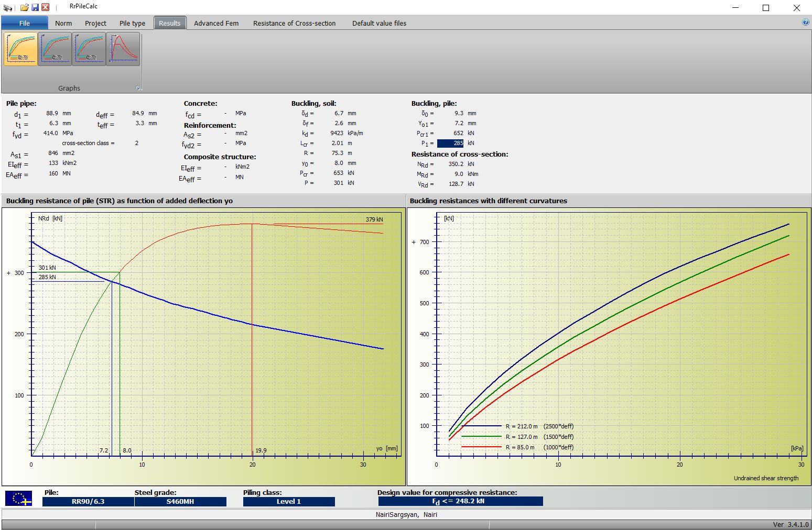The image size is (812, 530).
Task: Click the RrPileCalc application icon in title bar
Action: 7,7
